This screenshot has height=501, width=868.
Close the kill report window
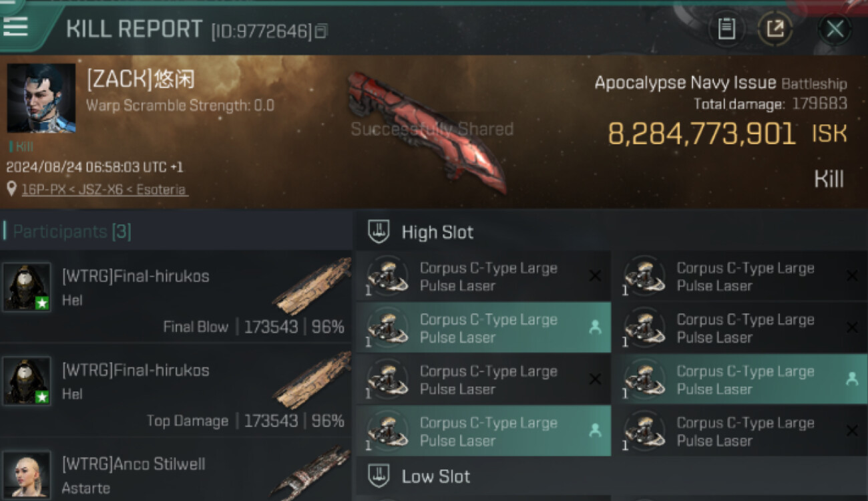(835, 29)
